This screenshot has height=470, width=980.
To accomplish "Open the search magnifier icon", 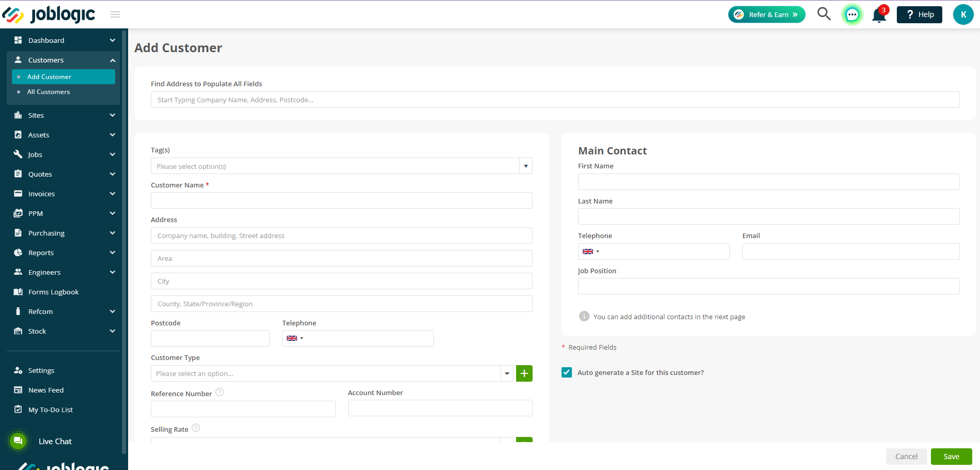I will tap(824, 14).
